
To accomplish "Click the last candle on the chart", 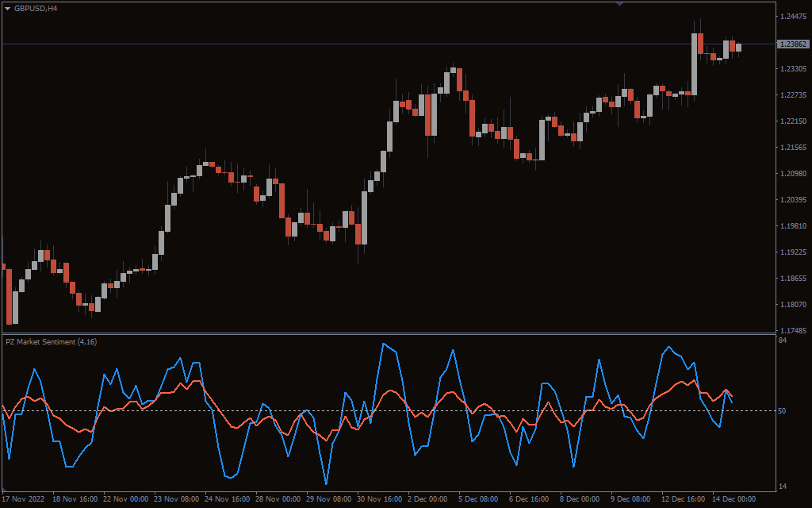I will [739, 48].
